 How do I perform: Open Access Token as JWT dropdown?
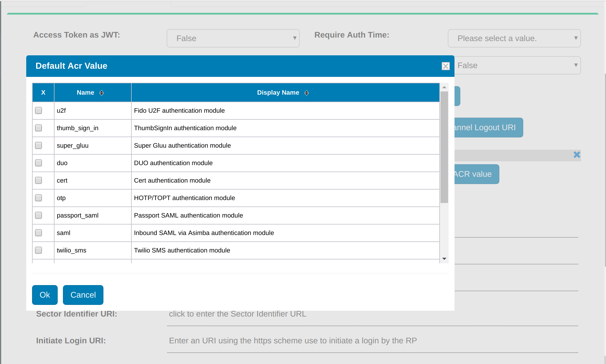[233, 38]
